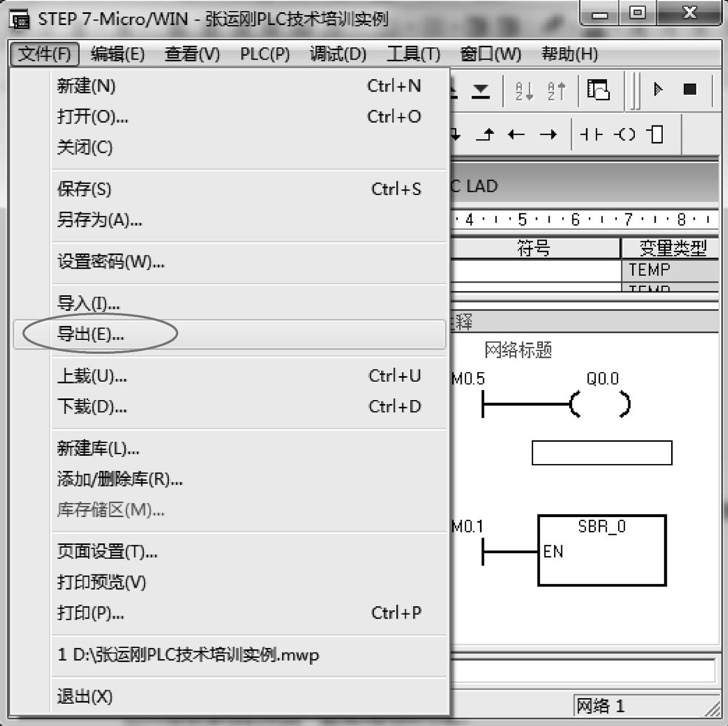Choose 关闭(C) from the File menu
This screenshot has height=726, width=728.
pos(230,147)
